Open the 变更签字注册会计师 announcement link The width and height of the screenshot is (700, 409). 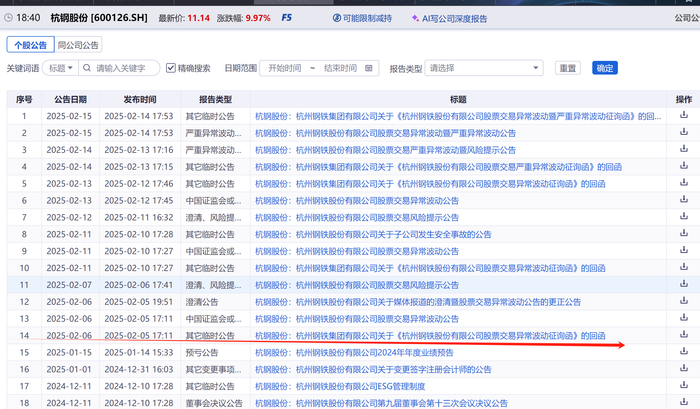[x=373, y=370]
